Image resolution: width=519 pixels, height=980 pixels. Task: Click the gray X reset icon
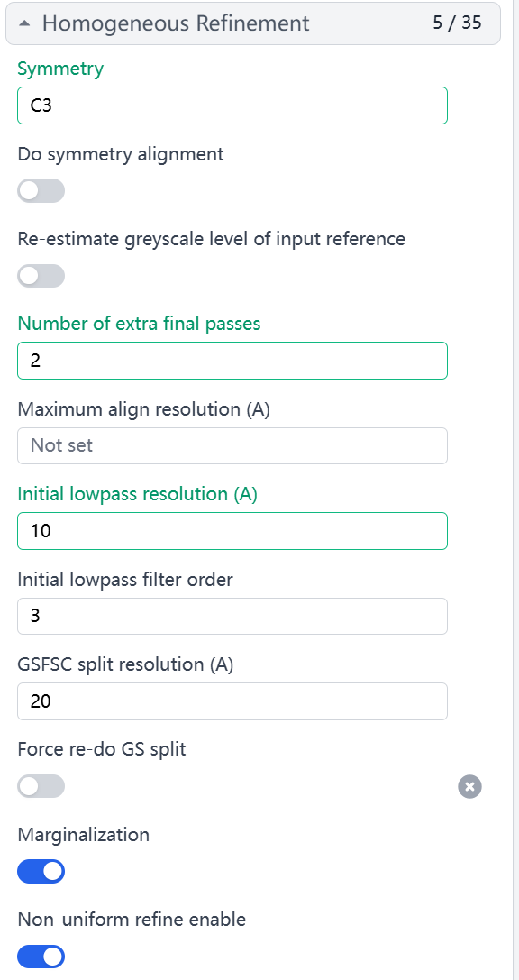470,786
